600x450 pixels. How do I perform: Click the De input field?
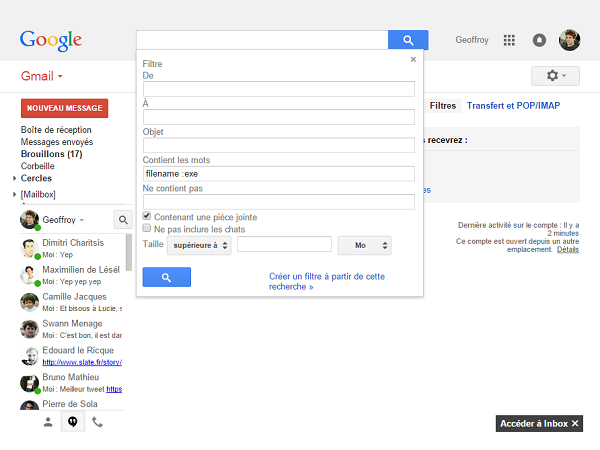279,89
